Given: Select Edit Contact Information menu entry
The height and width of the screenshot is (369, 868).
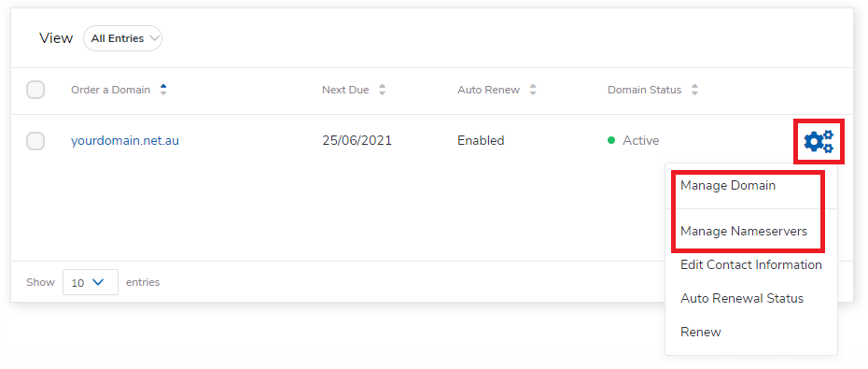Looking at the screenshot, I should point(750,264).
